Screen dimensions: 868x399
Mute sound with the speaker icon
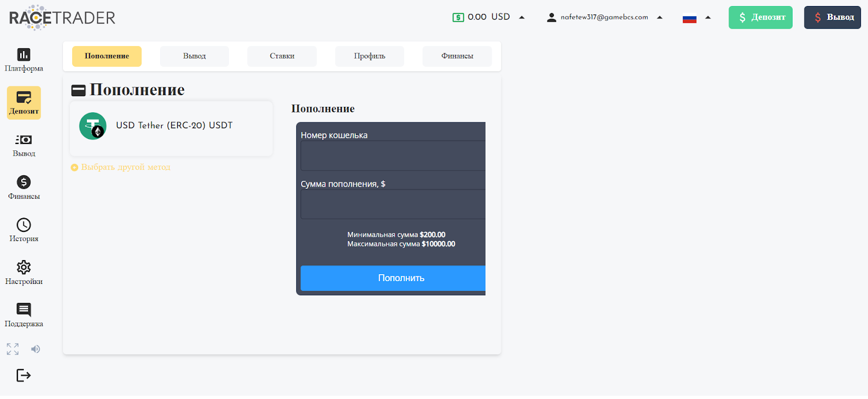[35, 349]
